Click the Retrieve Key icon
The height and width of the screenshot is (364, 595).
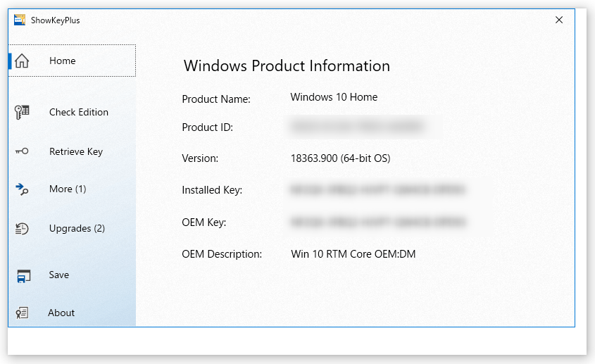(22, 151)
